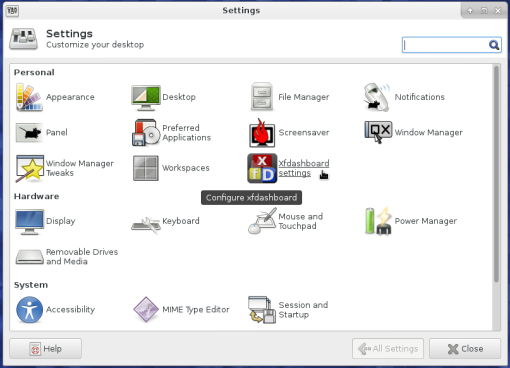Select the Accessibility label

[70, 309]
